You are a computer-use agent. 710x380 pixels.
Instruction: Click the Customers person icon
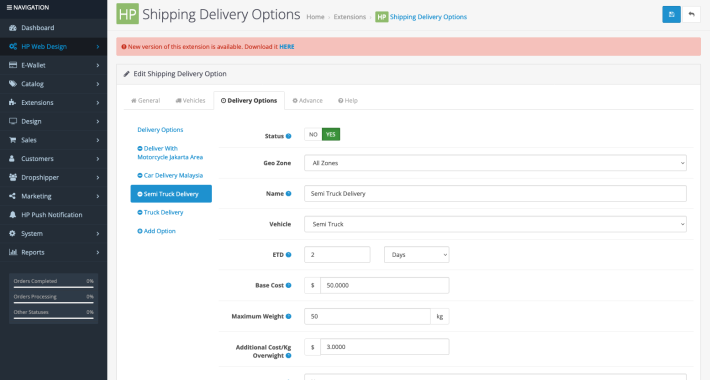point(12,159)
